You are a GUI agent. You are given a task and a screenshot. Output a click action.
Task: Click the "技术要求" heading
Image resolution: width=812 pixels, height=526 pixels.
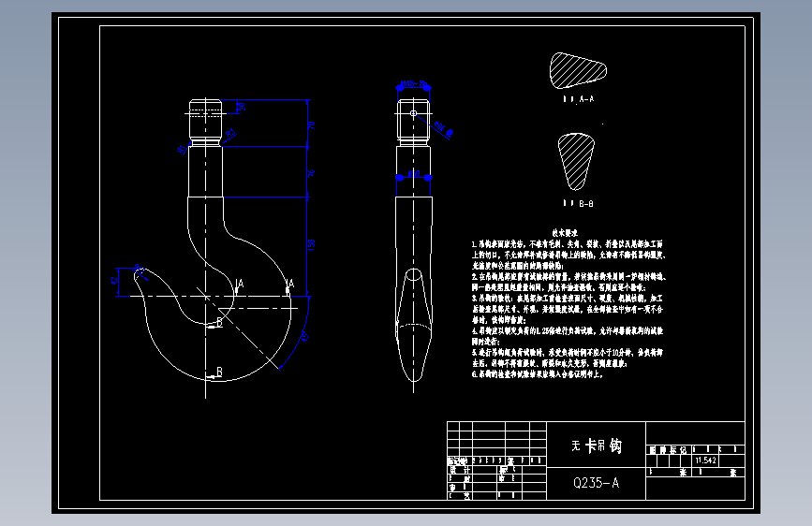pos(565,233)
